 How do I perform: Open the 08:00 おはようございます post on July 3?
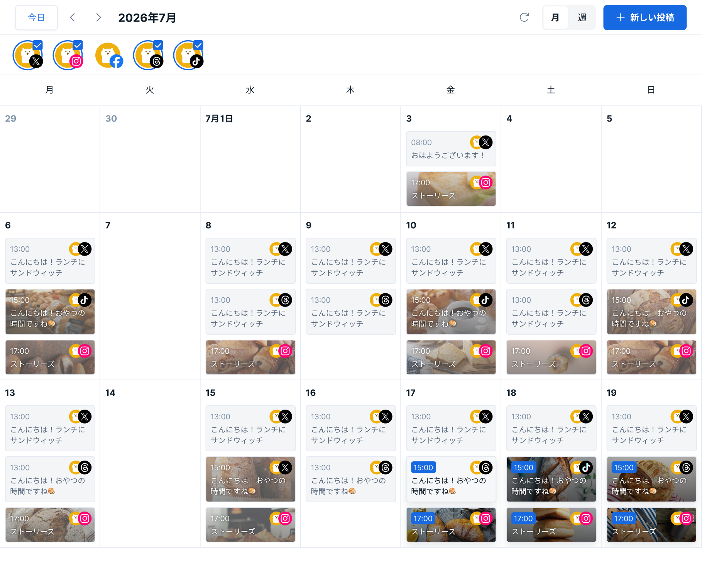451,149
